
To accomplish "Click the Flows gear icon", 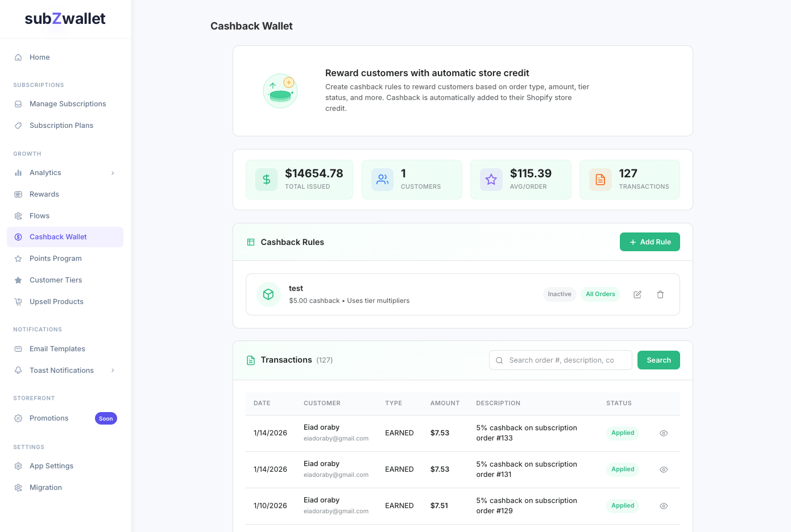I will 18,216.
